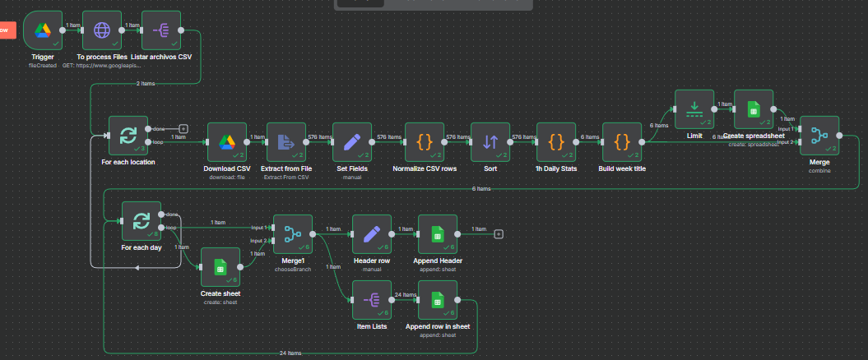Open the Set Fields pencil node
Image resolution: width=868 pixels, height=360 pixels.
click(x=352, y=142)
